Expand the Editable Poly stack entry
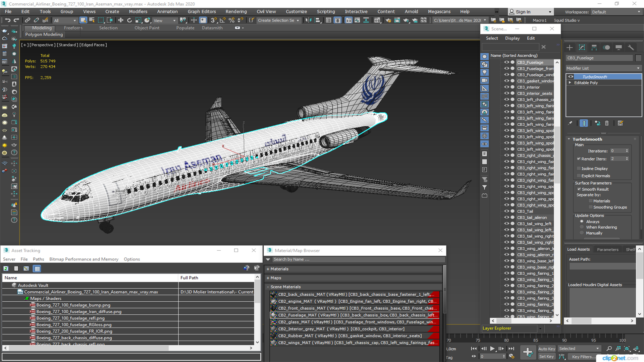This screenshot has height=362, width=644. coord(570,82)
